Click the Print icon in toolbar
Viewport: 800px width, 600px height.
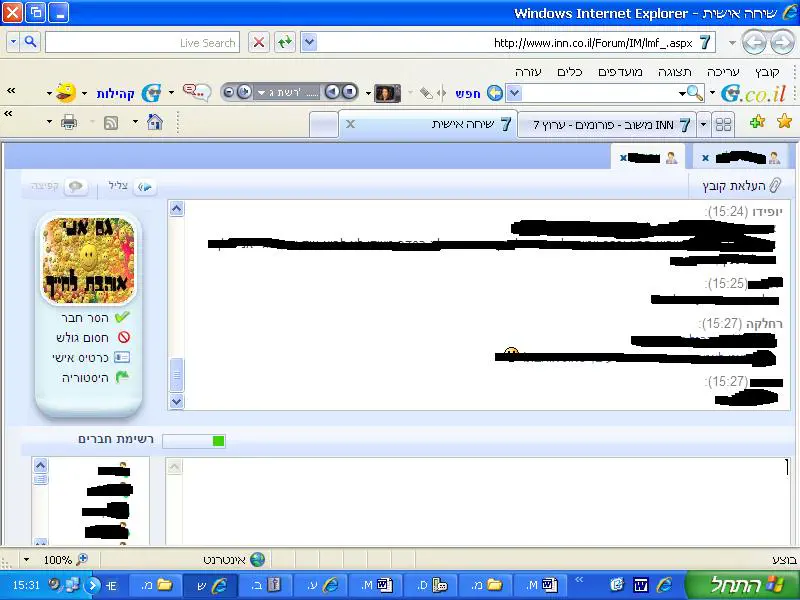[x=69, y=122]
